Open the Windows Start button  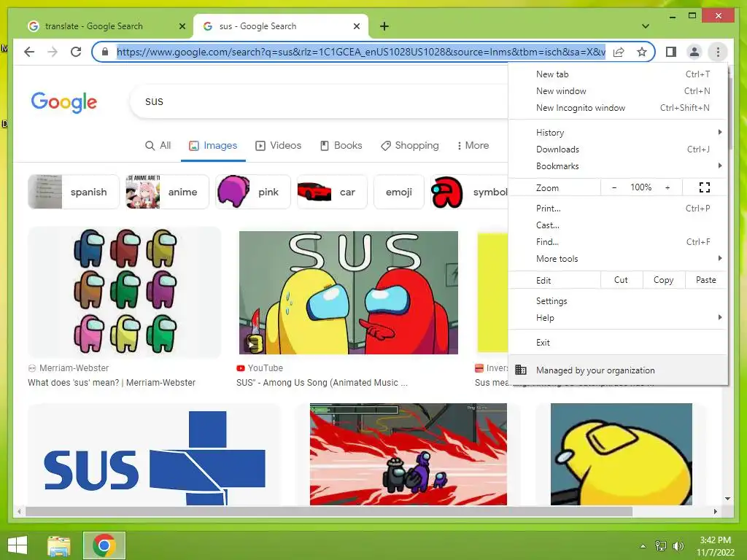pos(18,545)
